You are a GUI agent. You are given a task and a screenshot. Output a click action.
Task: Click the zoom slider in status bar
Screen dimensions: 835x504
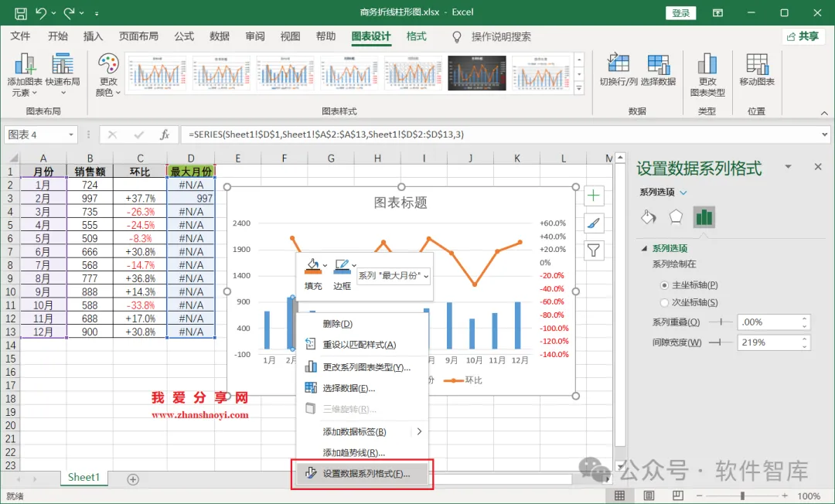pyautogui.click(x=741, y=496)
